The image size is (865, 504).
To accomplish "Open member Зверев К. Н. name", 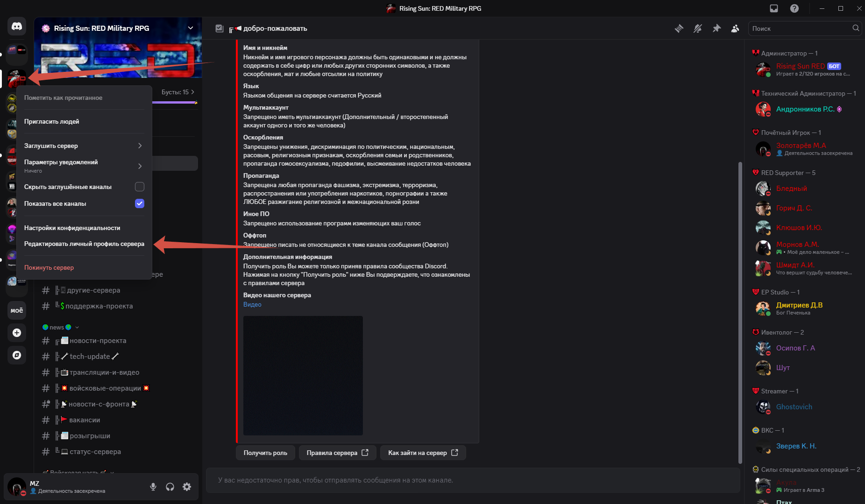I will pyautogui.click(x=796, y=446).
